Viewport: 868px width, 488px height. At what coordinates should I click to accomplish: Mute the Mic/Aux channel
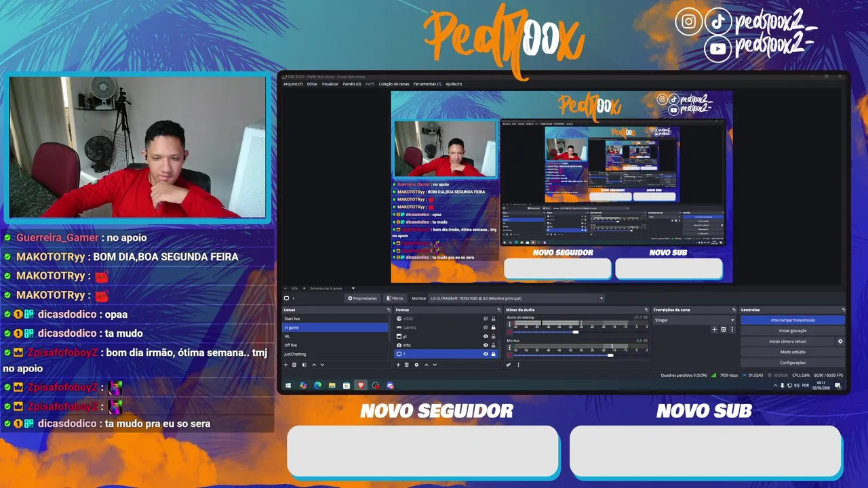(509, 355)
